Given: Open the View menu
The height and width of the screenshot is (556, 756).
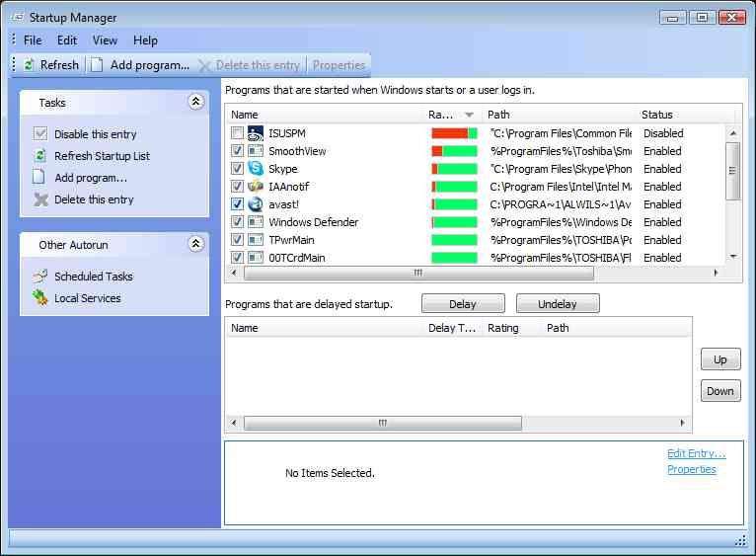Looking at the screenshot, I should click(x=105, y=40).
